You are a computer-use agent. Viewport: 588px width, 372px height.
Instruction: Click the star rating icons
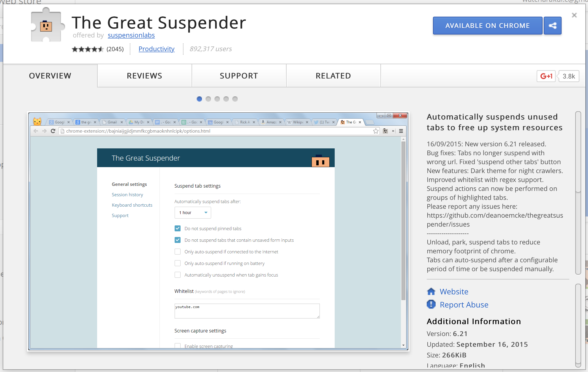[x=88, y=49]
